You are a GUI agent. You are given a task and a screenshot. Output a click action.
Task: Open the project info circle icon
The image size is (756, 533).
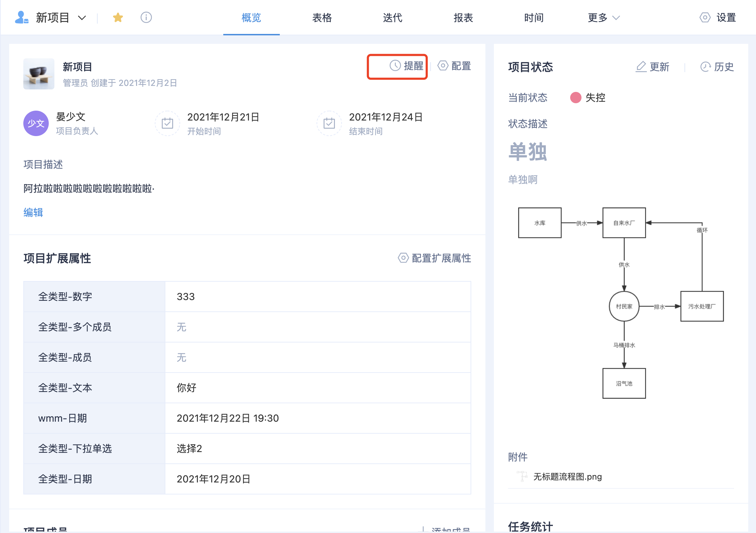coord(146,17)
